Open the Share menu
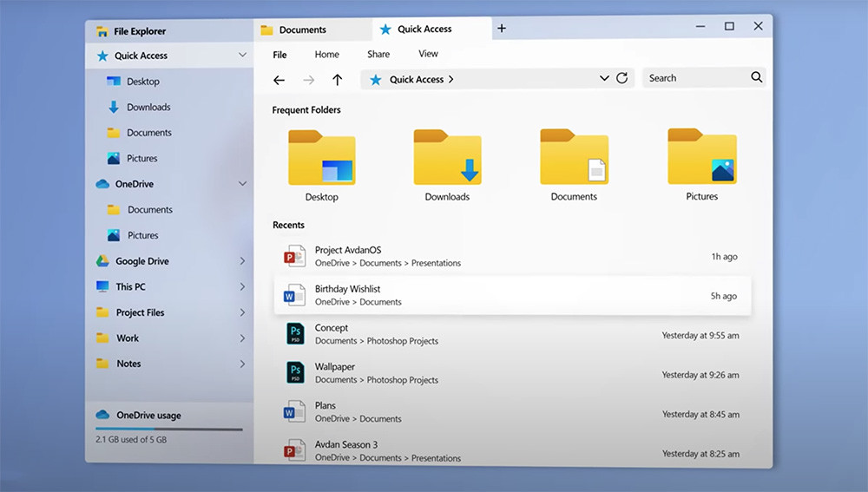 pyautogui.click(x=378, y=54)
